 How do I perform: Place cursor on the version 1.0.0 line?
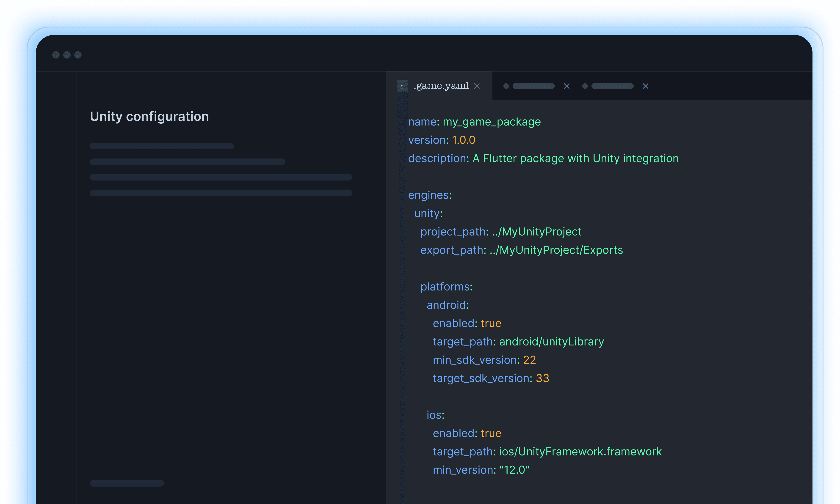pos(442,140)
